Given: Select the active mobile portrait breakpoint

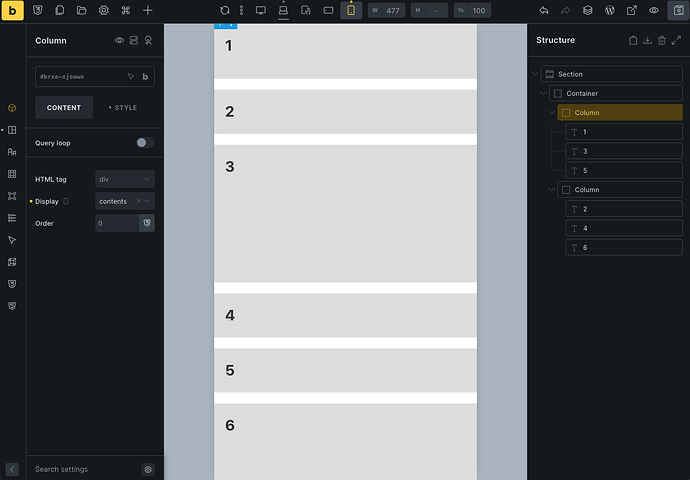Looking at the screenshot, I should (x=351, y=10).
